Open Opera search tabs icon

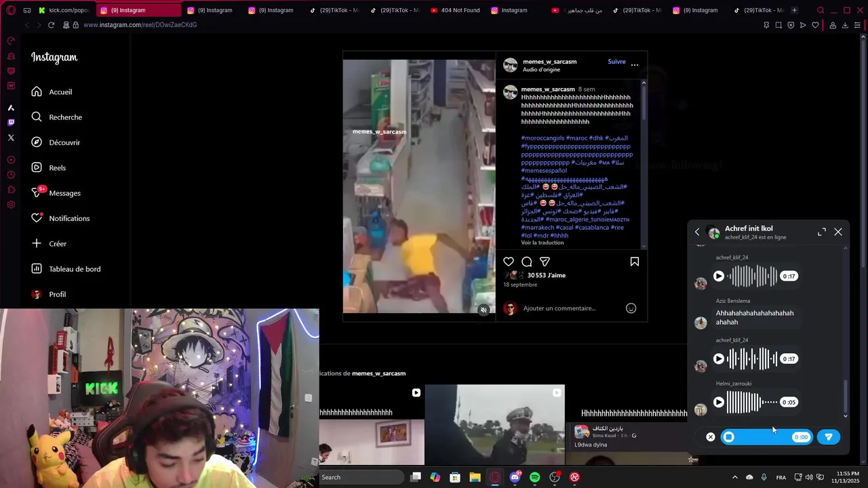[821, 10]
